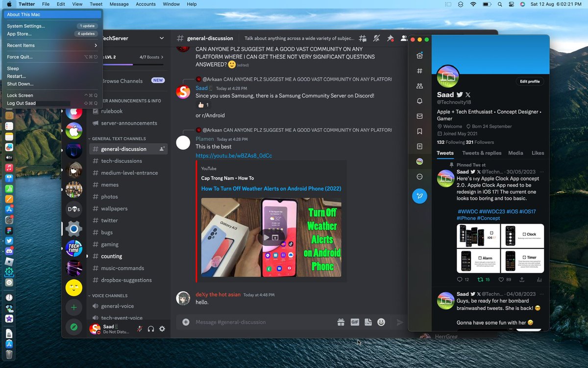The image size is (588, 368).
Task: Toggle Discord microphone mute
Action: (140, 329)
